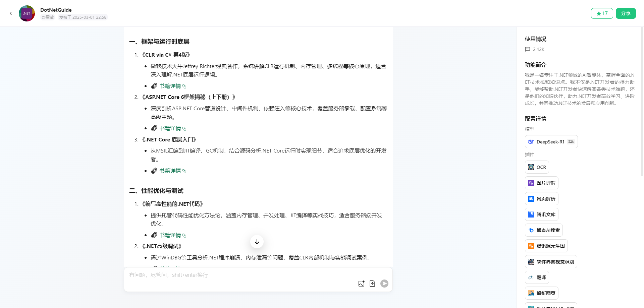Click the description starting 通过WinDBG等工具分析
Screen dimensions: 644x308
[261, 258]
